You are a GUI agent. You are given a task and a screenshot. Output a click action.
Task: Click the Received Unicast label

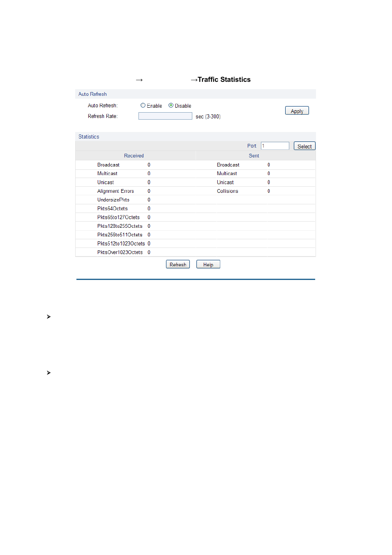[x=106, y=183]
